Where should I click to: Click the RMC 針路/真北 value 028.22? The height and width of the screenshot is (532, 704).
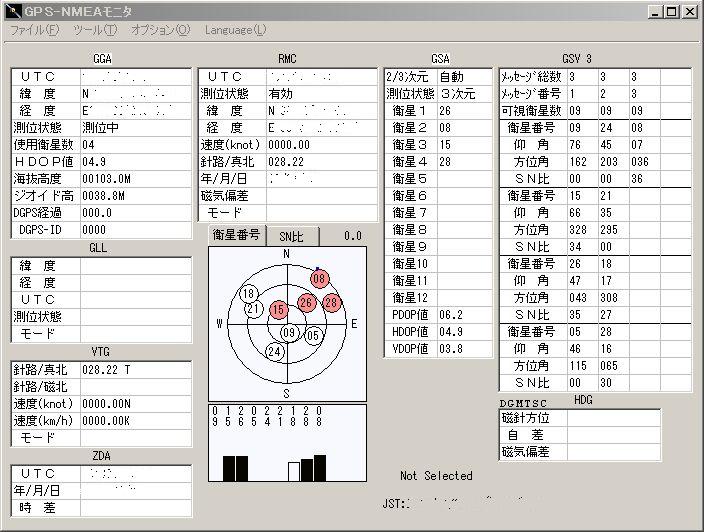coord(286,162)
